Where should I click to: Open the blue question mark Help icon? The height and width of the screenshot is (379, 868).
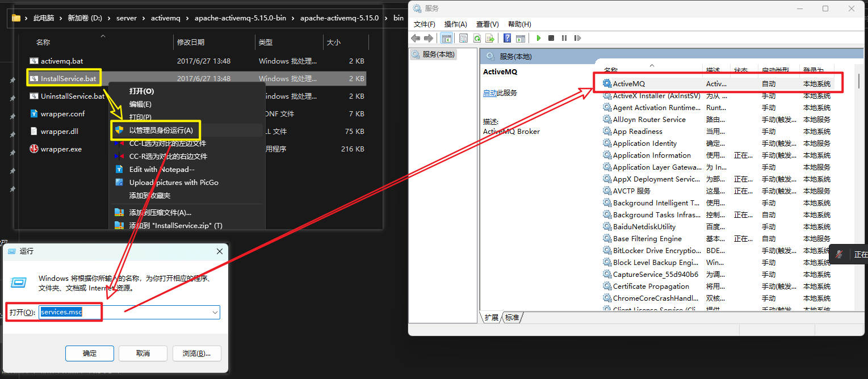[508, 38]
